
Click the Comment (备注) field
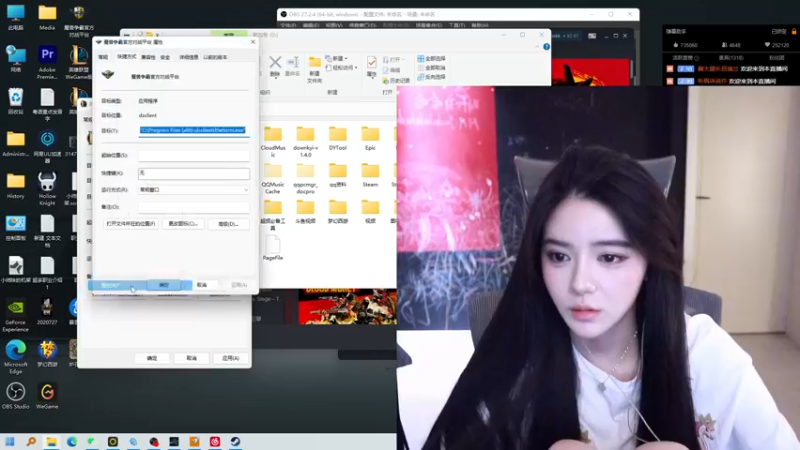point(194,207)
